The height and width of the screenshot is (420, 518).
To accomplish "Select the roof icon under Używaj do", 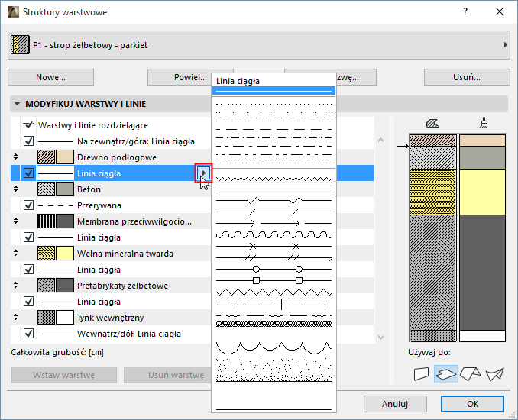I will pos(470,374).
